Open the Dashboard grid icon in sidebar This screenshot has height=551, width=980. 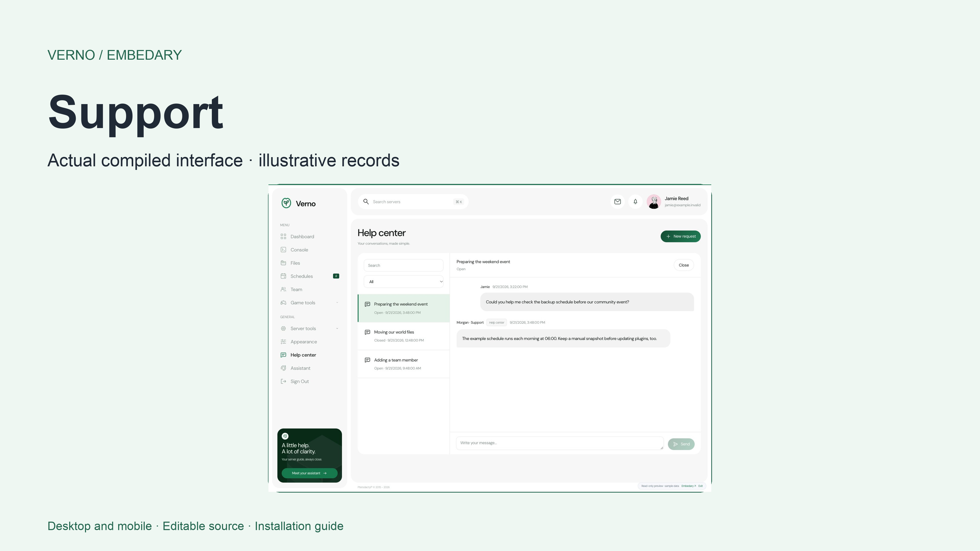point(284,236)
